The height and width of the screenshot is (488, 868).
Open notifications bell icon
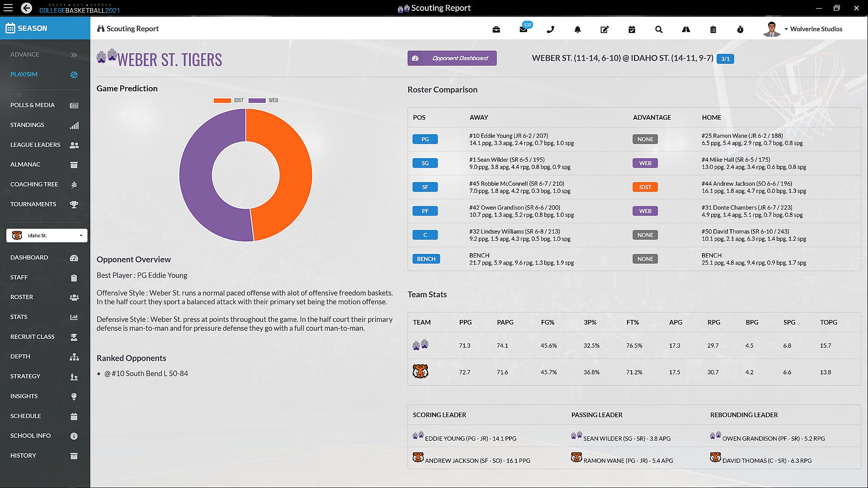577,29
